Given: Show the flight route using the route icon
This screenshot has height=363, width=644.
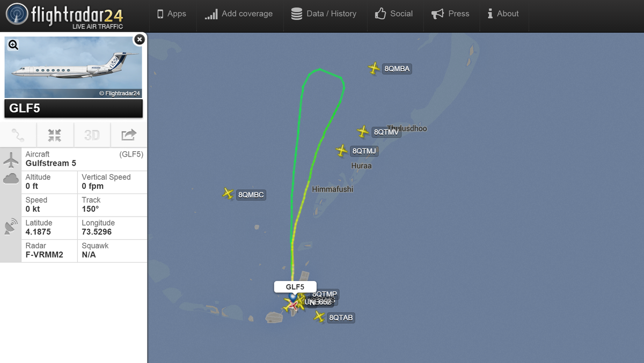Looking at the screenshot, I should [18, 135].
